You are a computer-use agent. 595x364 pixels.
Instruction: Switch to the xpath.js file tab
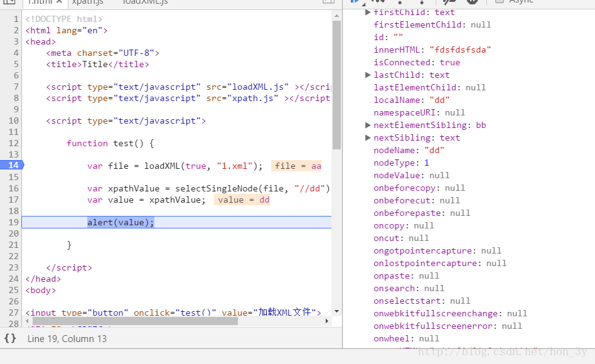tap(88, 3)
